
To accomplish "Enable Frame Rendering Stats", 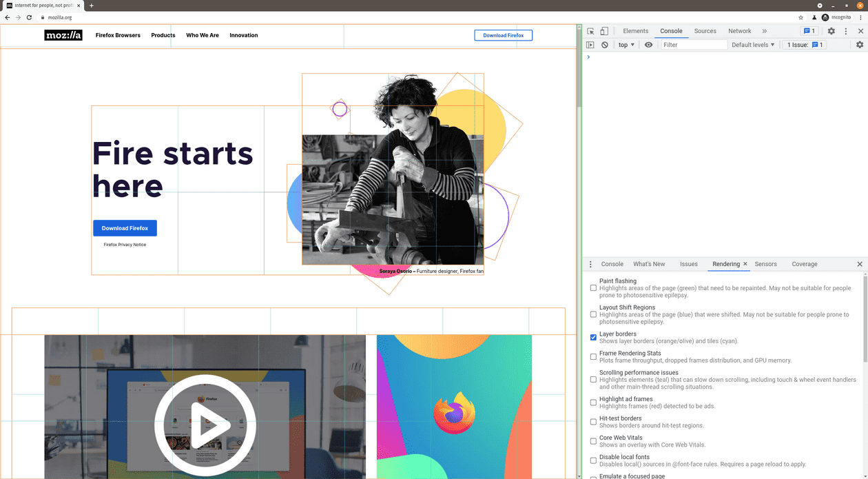I will coord(593,356).
